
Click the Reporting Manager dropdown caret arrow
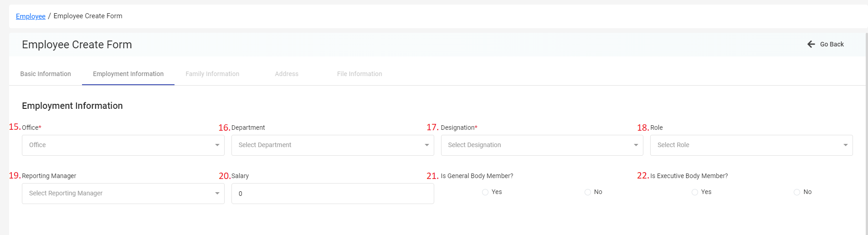pyautogui.click(x=217, y=194)
